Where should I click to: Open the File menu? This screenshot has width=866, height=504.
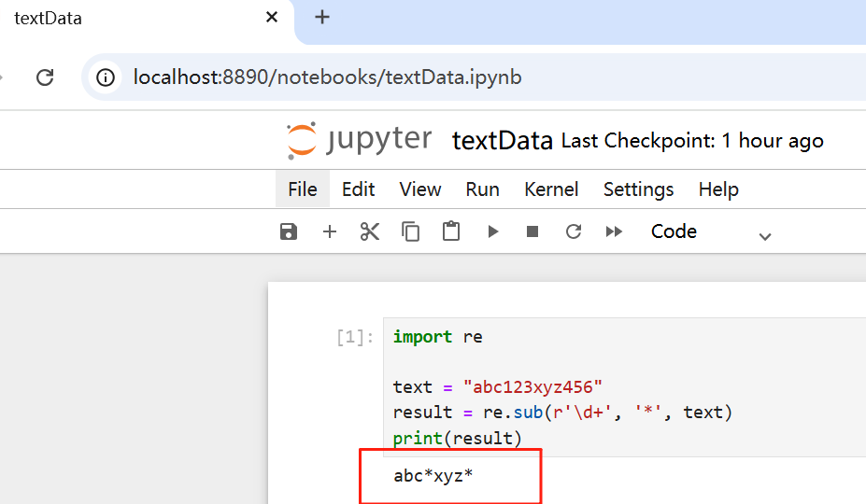pos(302,189)
